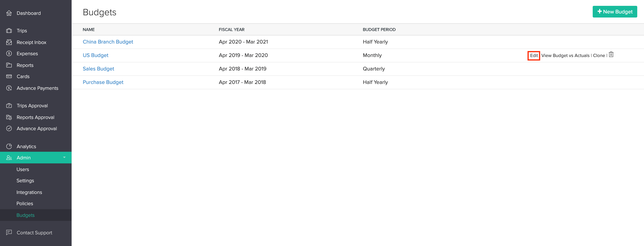Click the Advance Approval checkmark icon
The image size is (644, 246).
9,128
